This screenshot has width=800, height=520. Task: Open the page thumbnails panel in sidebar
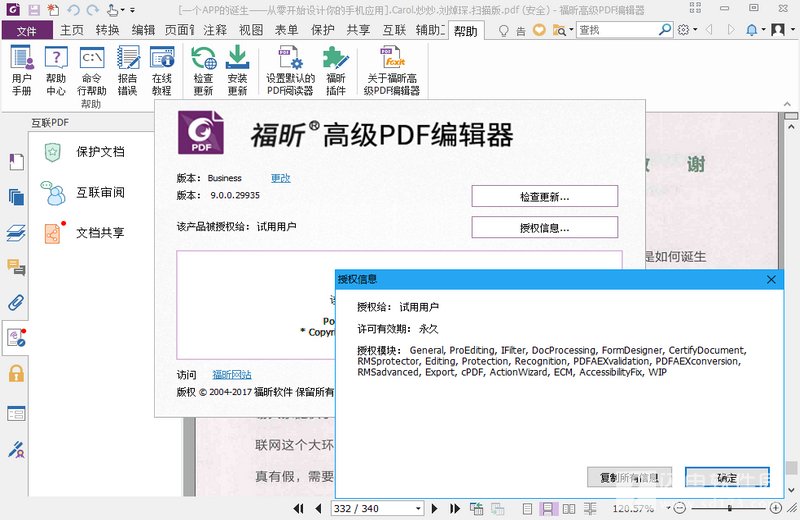point(16,196)
